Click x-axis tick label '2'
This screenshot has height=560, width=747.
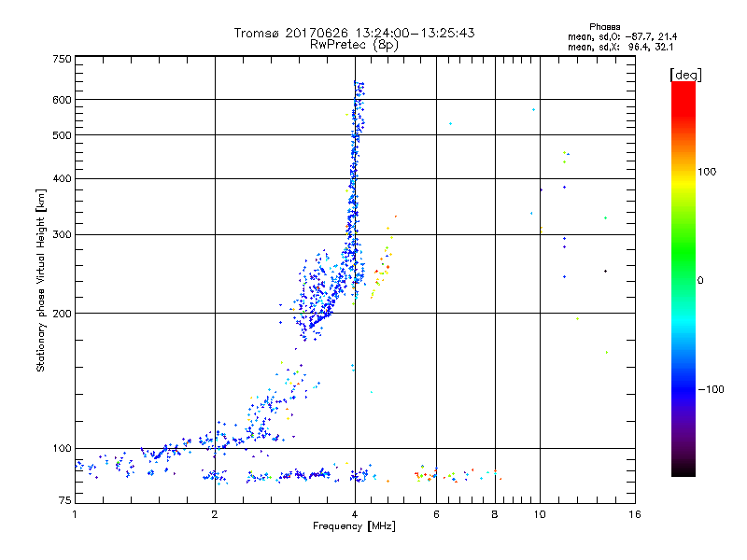pyautogui.click(x=215, y=514)
